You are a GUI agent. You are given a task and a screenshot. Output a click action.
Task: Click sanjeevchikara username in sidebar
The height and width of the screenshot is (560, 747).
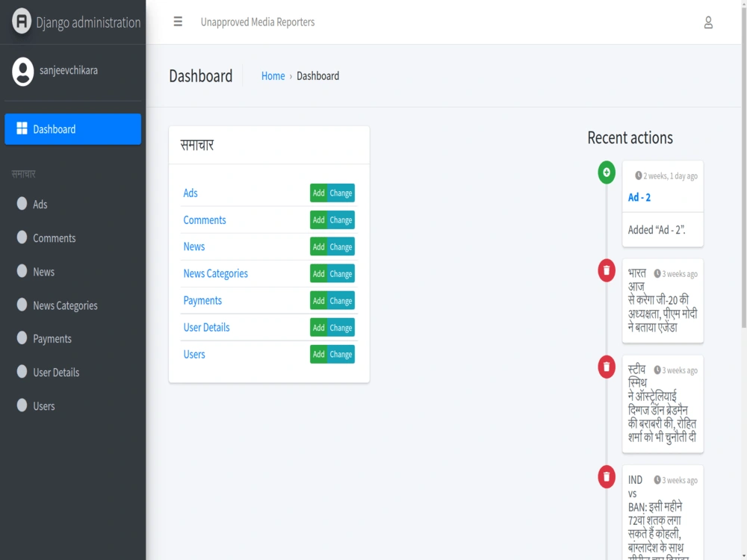[69, 70]
